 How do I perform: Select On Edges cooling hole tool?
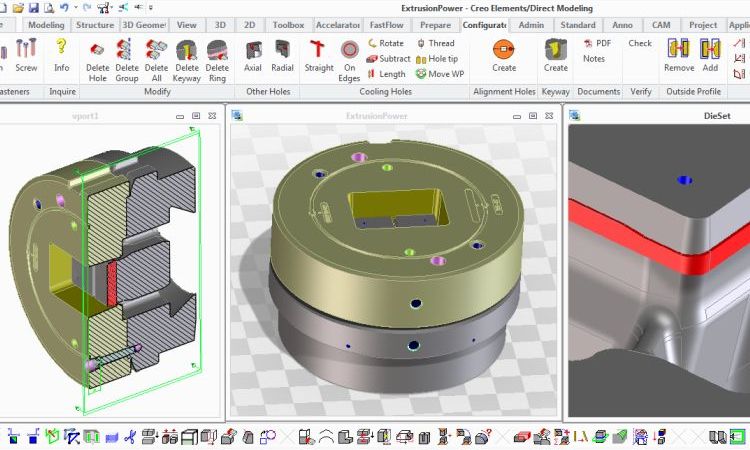(349, 61)
